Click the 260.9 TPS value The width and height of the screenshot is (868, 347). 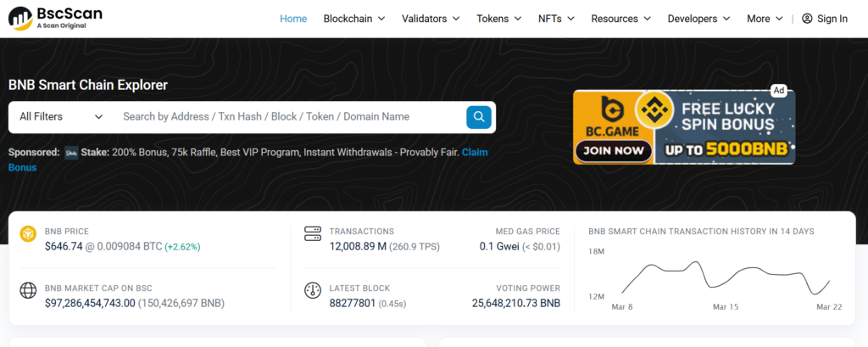point(415,247)
